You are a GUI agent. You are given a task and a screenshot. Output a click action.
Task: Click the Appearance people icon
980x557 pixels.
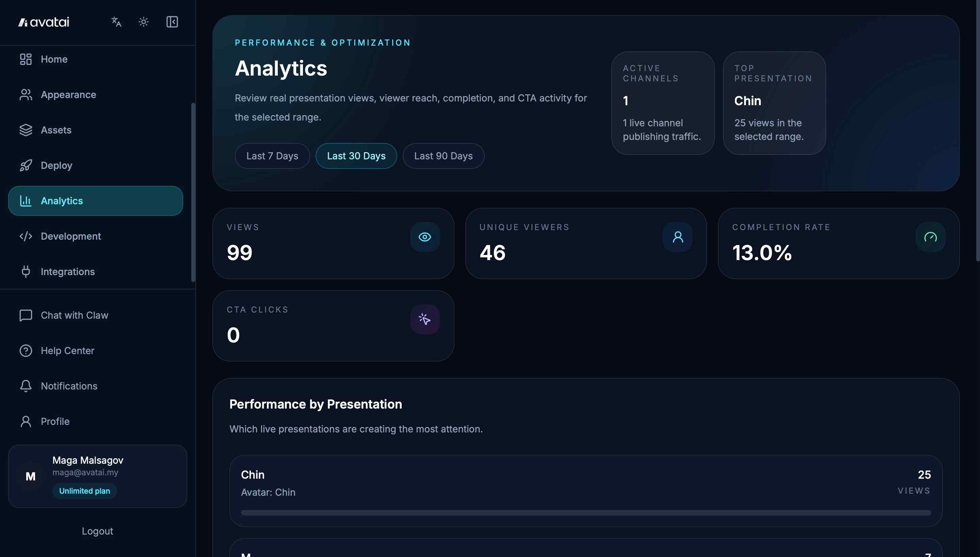point(26,95)
